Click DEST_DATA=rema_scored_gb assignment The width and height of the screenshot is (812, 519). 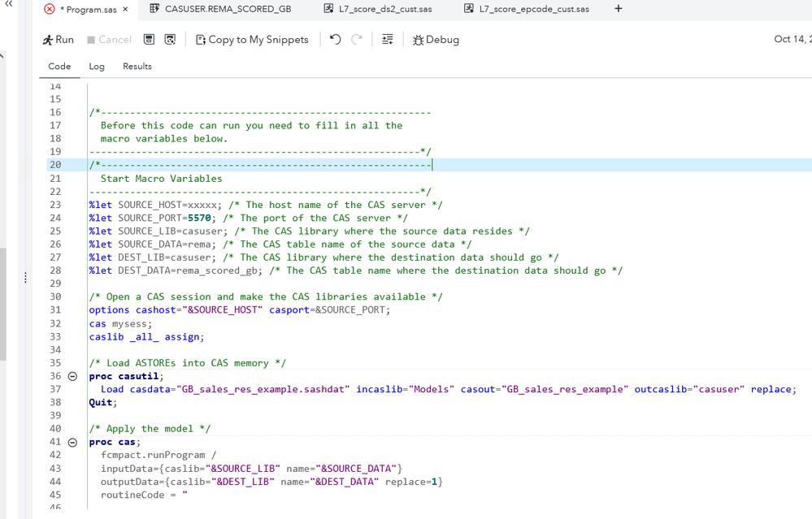190,270
